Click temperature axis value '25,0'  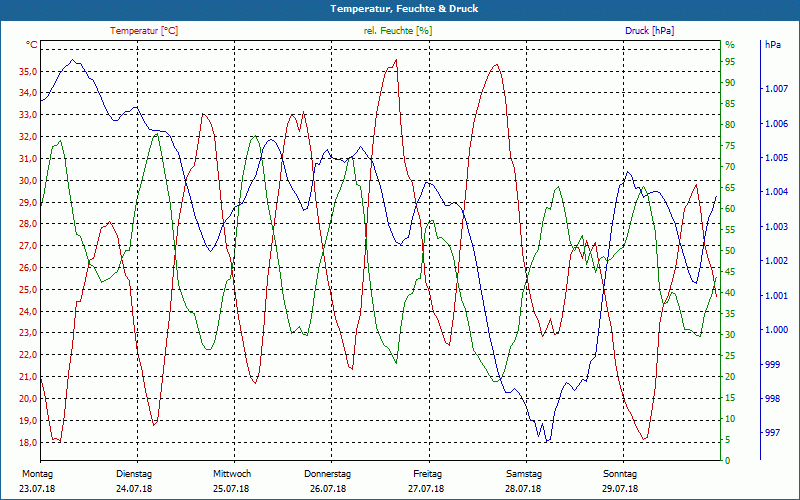[x=28, y=290]
